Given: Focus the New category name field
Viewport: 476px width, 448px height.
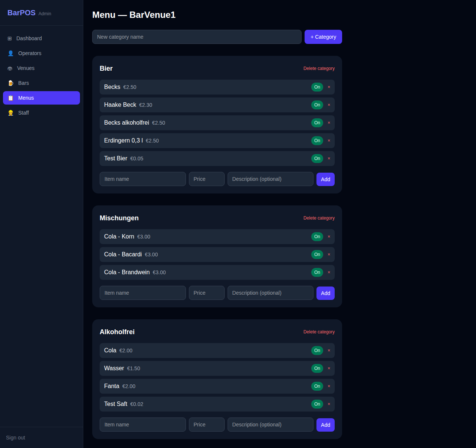Looking at the screenshot, I should click(x=197, y=37).
